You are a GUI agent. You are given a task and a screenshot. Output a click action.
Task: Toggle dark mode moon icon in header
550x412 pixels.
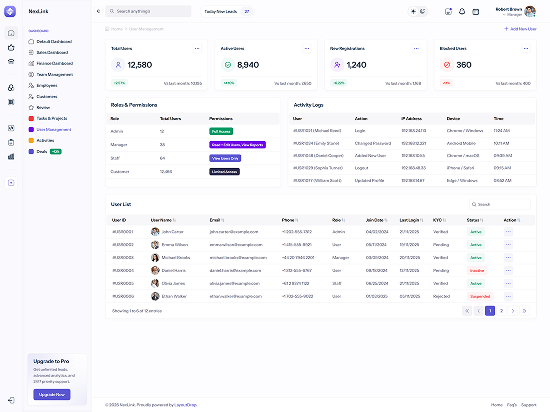click(423, 12)
